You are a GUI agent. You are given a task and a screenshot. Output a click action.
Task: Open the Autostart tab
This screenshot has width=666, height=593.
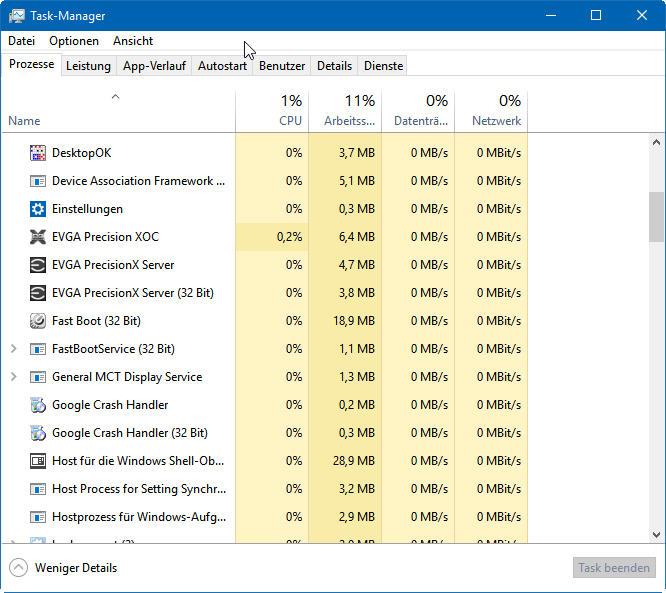222,66
